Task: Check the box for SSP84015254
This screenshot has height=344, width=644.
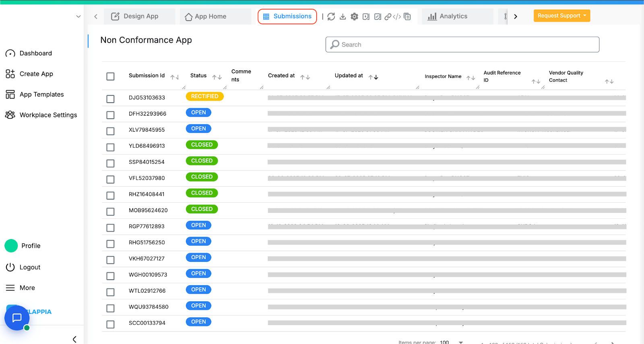Action: 110,163
